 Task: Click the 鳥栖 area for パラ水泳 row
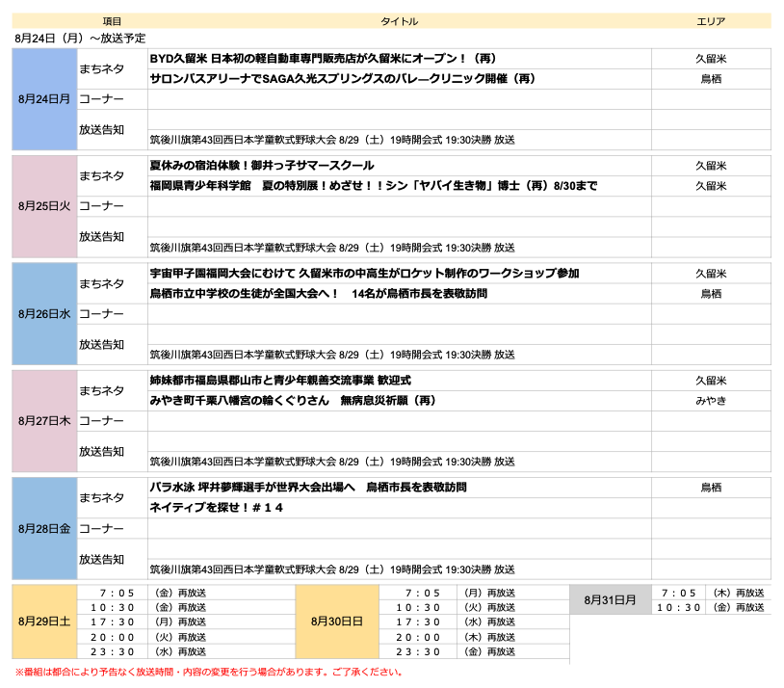(x=711, y=488)
